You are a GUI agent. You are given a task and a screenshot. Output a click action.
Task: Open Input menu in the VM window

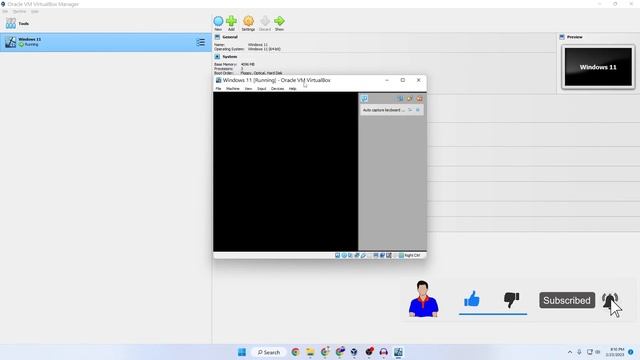262,89
